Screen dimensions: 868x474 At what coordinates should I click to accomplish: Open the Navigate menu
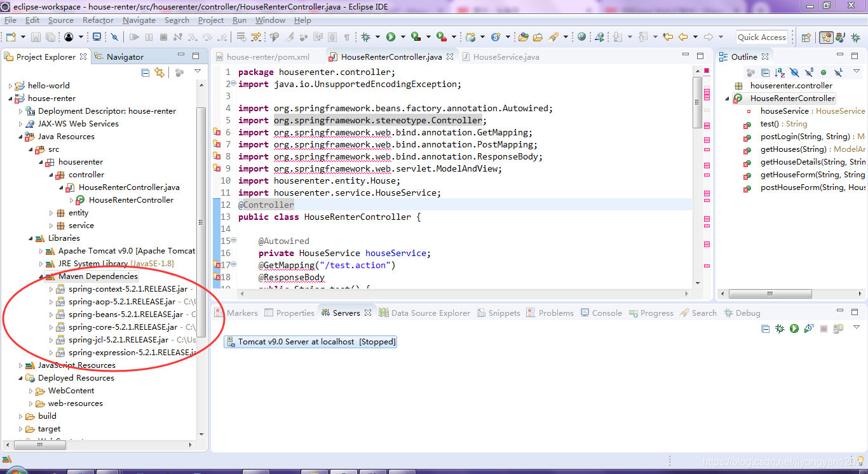pos(139,20)
